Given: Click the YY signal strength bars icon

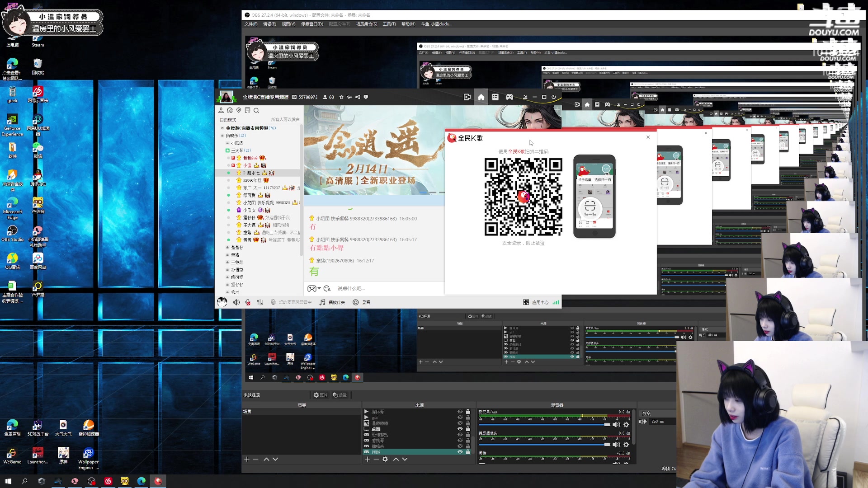Looking at the screenshot, I should (x=556, y=302).
